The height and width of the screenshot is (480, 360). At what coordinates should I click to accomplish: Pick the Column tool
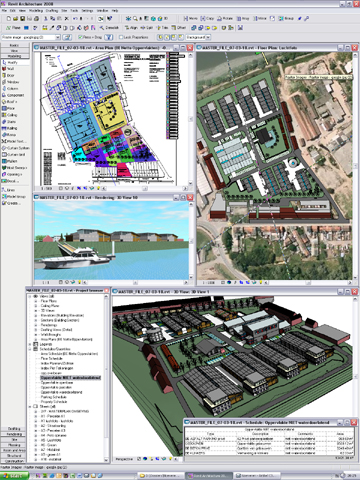tap(10, 89)
